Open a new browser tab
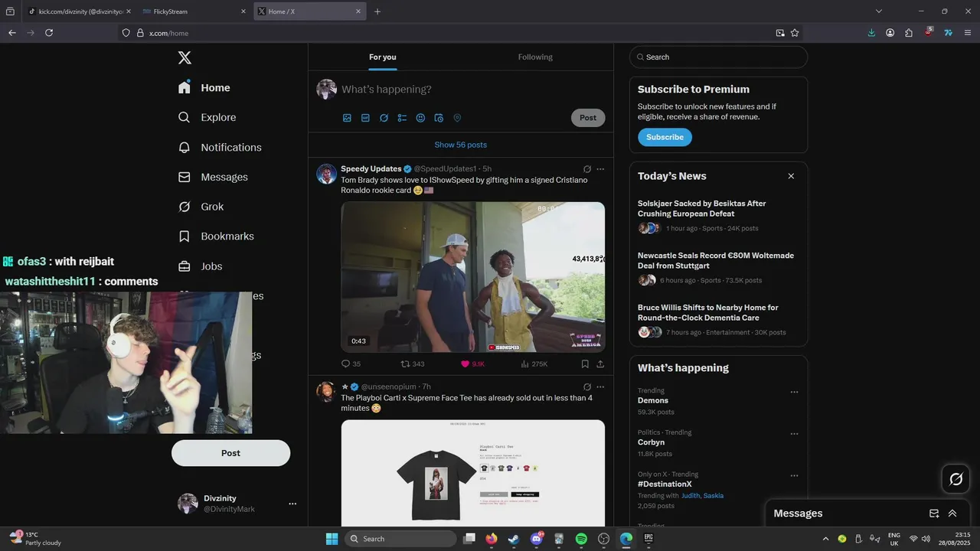 pos(377,11)
